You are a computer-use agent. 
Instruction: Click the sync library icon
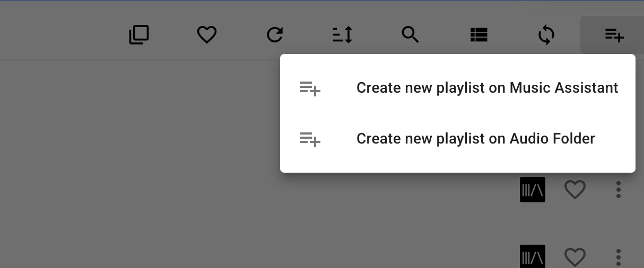[x=546, y=35]
